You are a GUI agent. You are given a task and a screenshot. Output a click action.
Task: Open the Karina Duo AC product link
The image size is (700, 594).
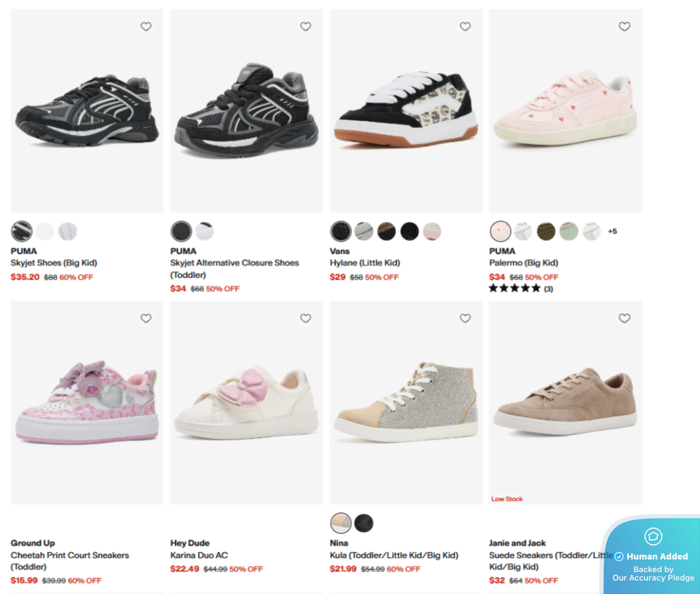point(199,555)
